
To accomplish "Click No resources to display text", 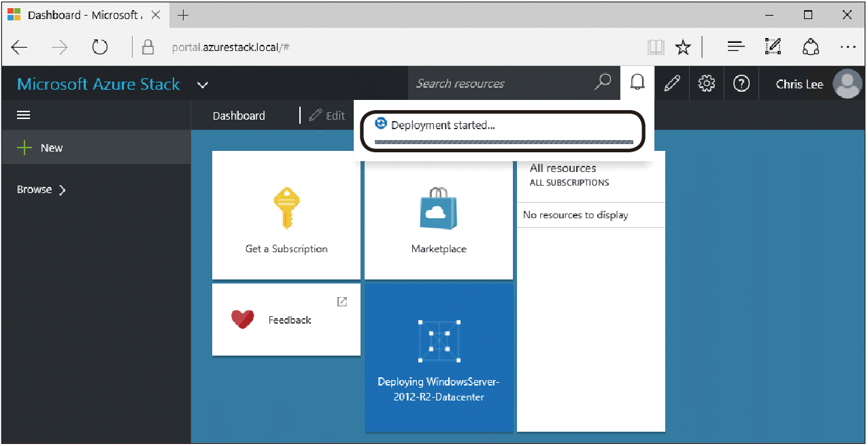I will [x=575, y=215].
